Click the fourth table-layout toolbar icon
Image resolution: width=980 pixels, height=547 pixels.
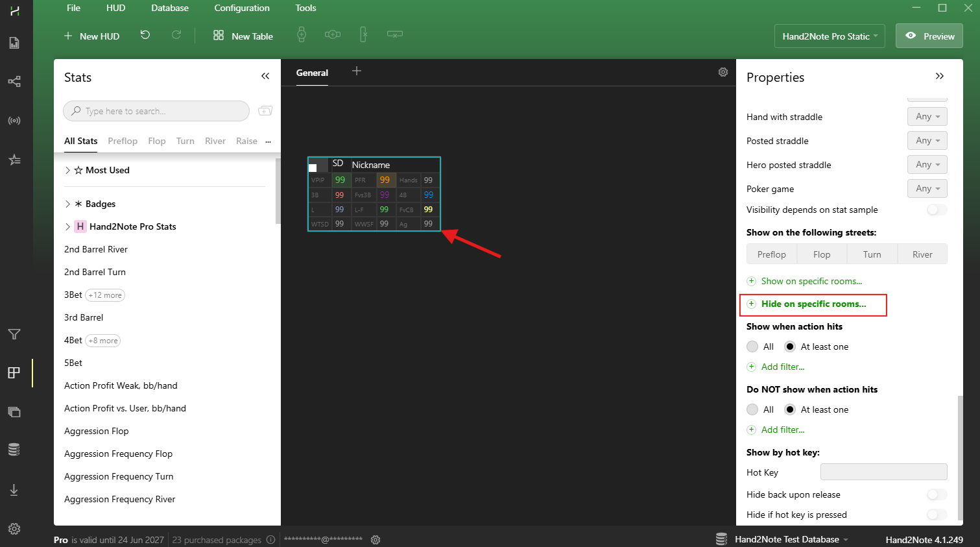pos(395,34)
